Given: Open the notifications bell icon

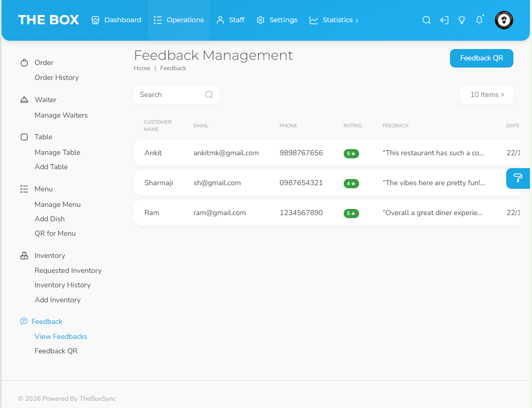Looking at the screenshot, I should point(479,20).
